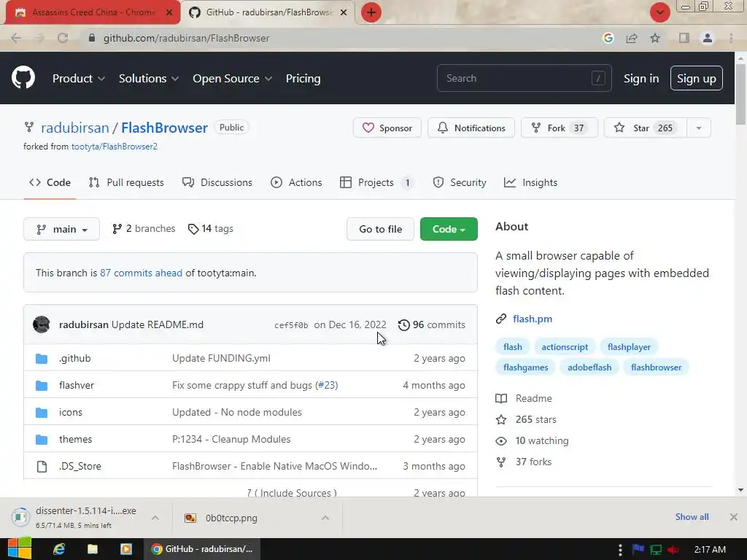The height and width of the screenshot is (560, 747).
Task: Click the Sign in link
Action: pyautogui.click(x=641, y=79)
